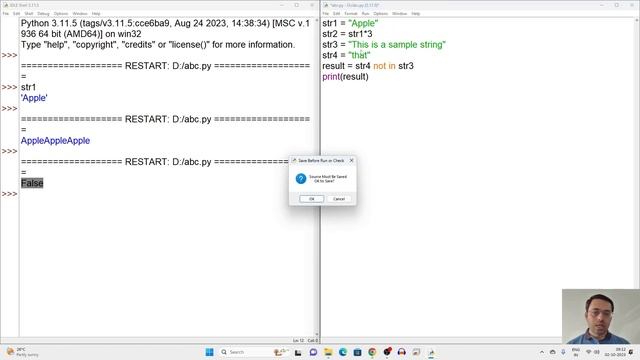This screenshot has height=360, width=640.
Task: Open File menu in abc.py editor window
Action: [326, 13]
